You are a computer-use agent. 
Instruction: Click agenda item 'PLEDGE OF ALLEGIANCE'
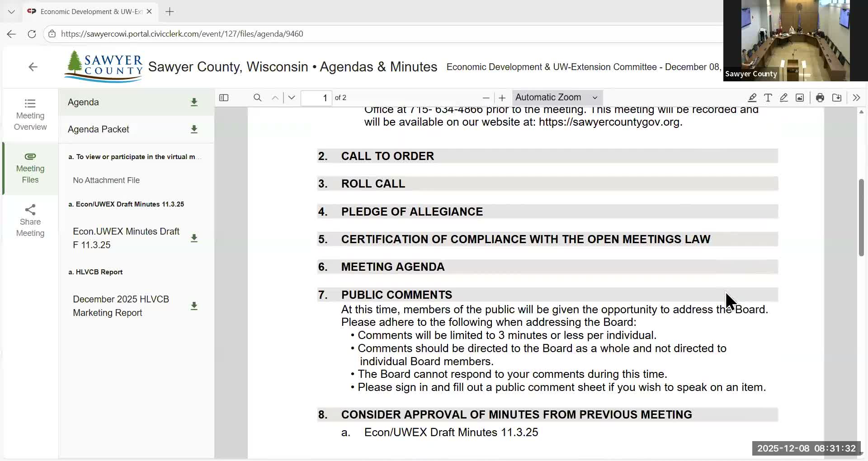pyautogui.click(x=412, y=212)
